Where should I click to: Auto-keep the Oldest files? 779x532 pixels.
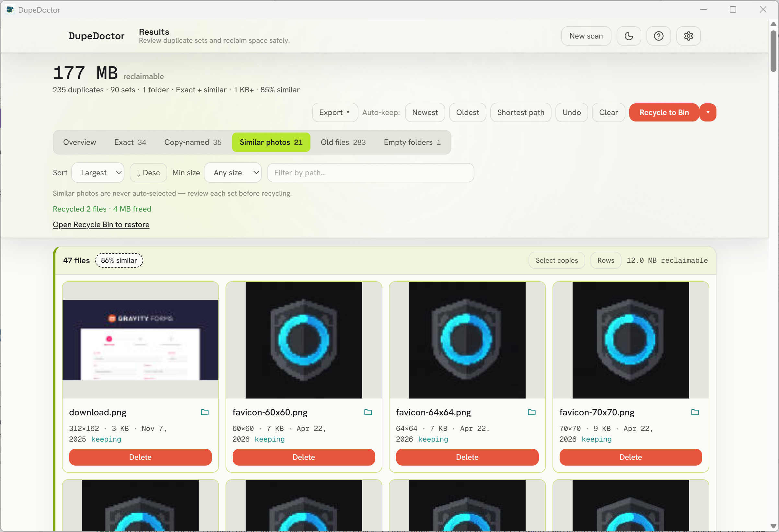pyautogui.click(x=467, y=112)
